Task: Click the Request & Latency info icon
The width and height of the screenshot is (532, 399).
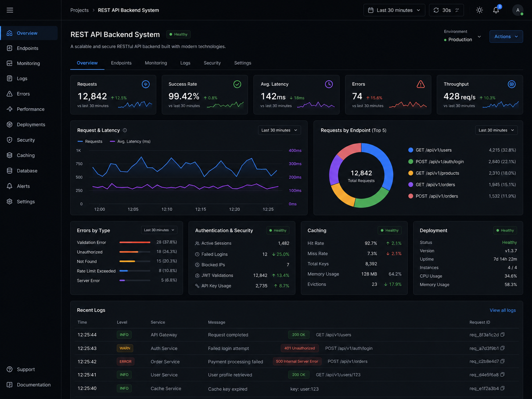Action: point(125,130)
